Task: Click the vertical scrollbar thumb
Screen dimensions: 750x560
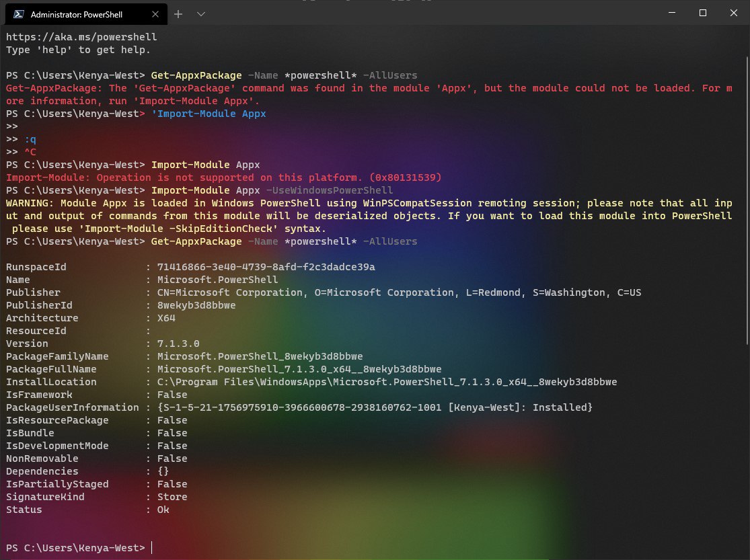Action: tap(747, 200)
